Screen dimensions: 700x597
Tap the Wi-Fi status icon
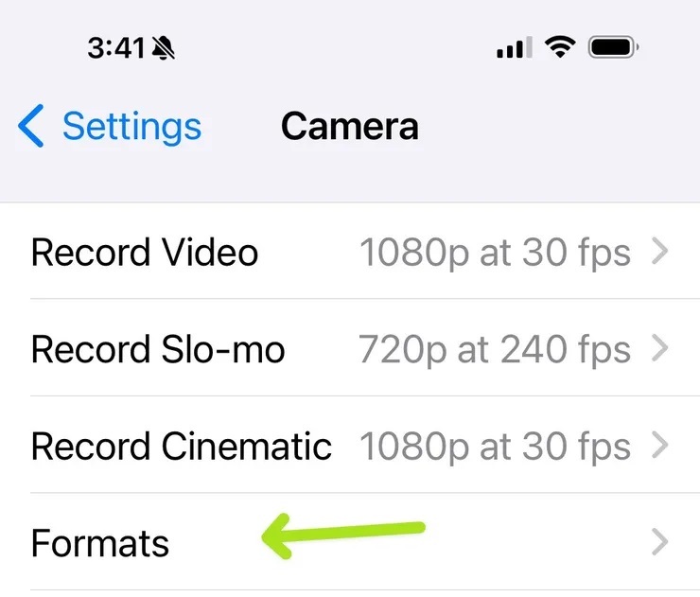tap(561, 47)
